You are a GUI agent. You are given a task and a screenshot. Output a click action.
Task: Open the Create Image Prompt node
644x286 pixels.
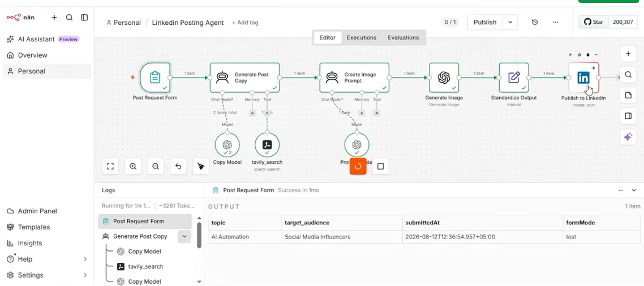354,77
